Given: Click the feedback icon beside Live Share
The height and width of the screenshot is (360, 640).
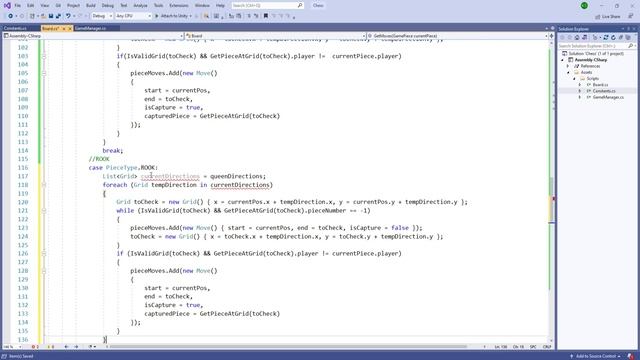Looking at the screenshot, I should coord(631,16).
